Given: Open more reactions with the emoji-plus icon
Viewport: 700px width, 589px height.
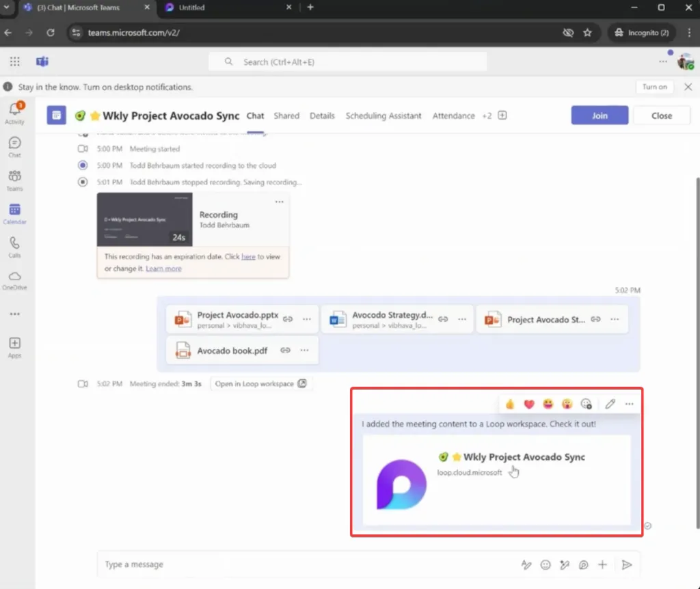Looking at the screenshot, I should click(x=585, y=404).
